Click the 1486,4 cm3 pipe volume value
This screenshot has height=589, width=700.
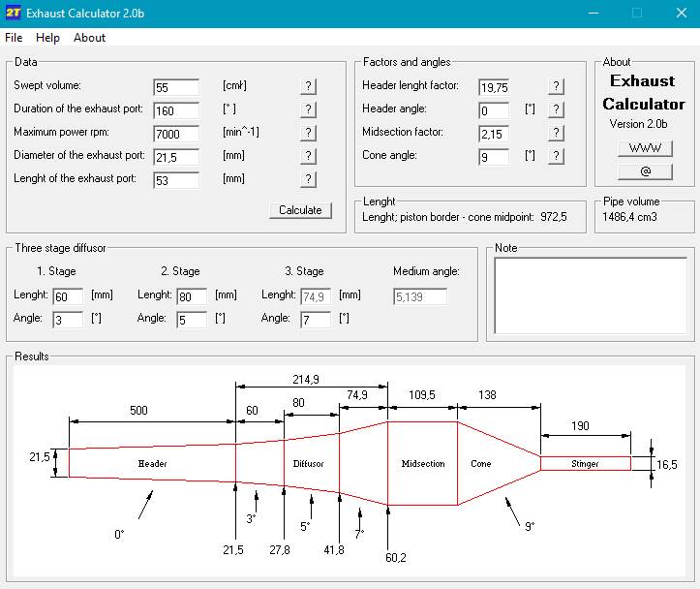[x=629, y=217]
